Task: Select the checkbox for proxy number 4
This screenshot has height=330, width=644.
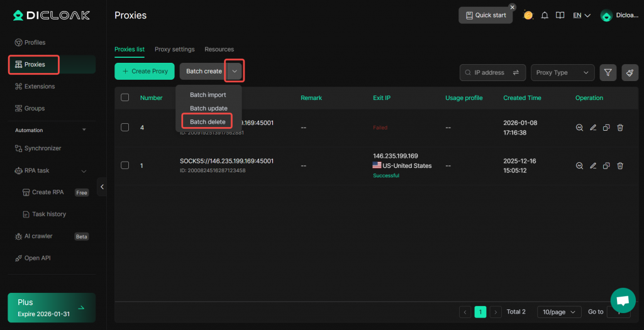Action: (125, 128)
